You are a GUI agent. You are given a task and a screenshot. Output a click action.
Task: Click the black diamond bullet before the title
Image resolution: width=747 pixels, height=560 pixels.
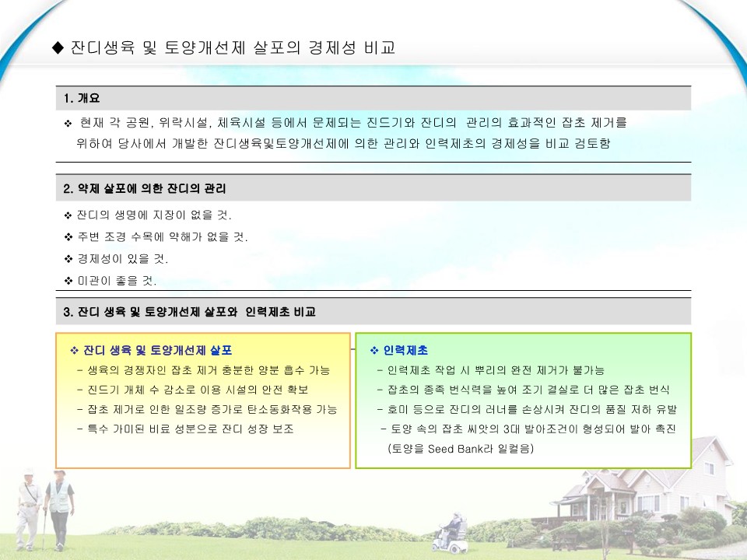pos(58,47)
